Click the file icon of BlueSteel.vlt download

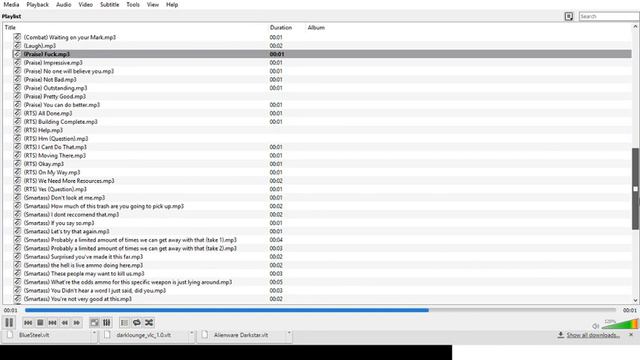click(10, 335)
